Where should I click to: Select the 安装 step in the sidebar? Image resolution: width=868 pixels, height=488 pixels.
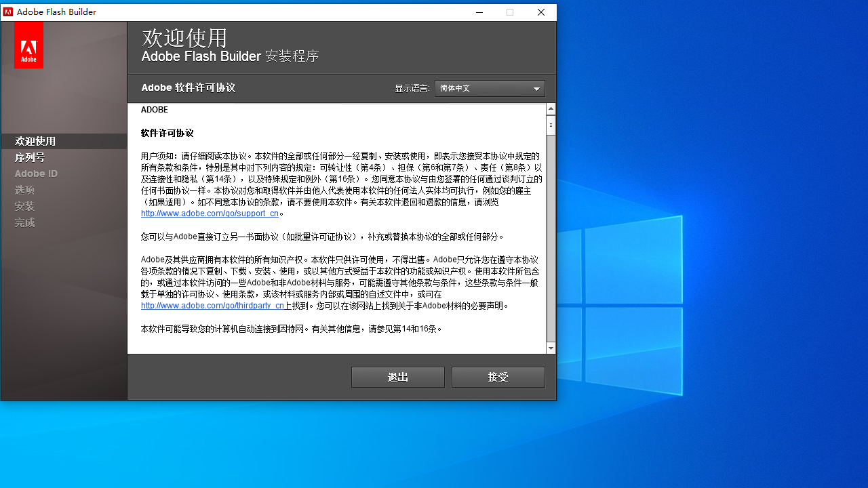(24, 206)
